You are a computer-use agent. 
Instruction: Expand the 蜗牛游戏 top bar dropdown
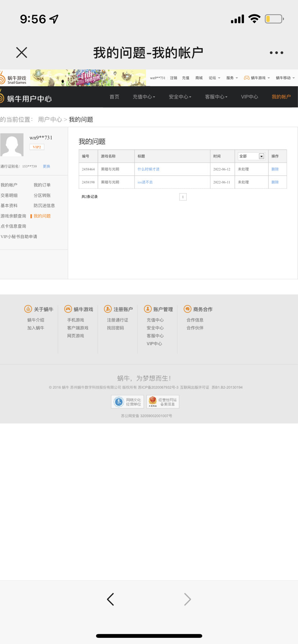pos(260,78)
